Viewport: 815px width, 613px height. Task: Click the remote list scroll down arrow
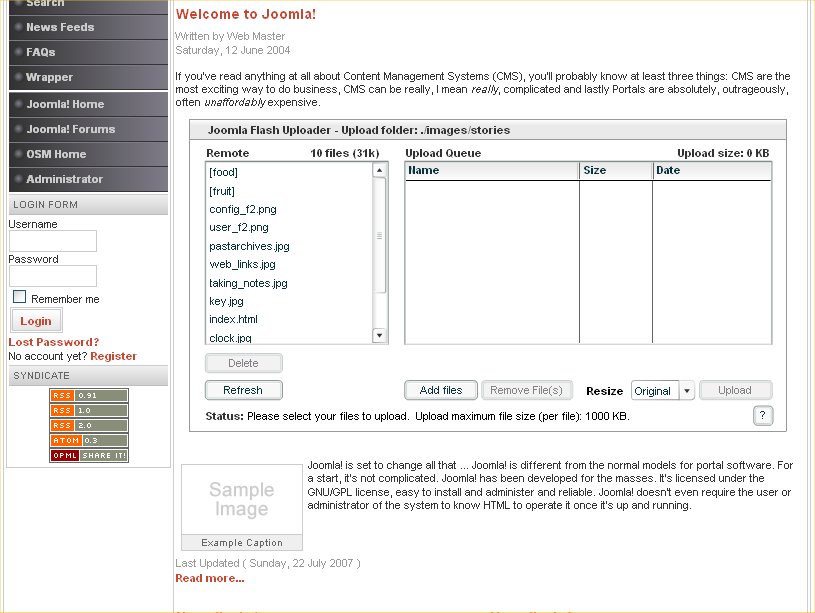pyautogui.click(x=379, y=335)
